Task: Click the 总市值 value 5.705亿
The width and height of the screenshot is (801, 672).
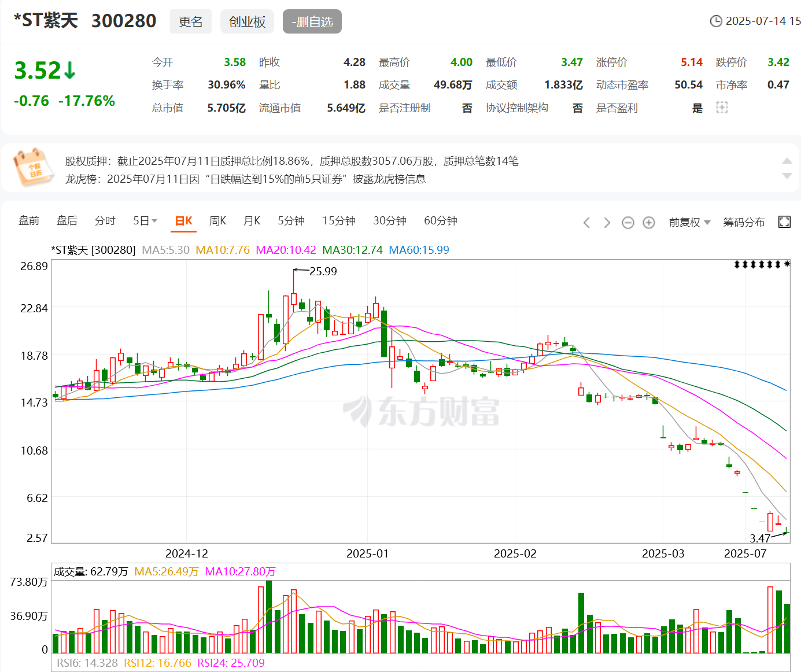Action: tap(227, 108)
